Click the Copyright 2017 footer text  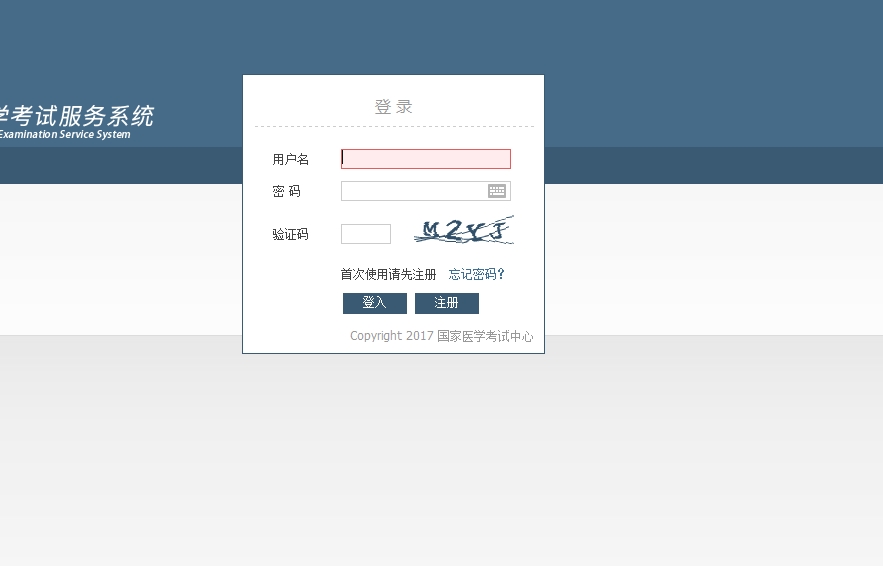[x=391, y=336]
